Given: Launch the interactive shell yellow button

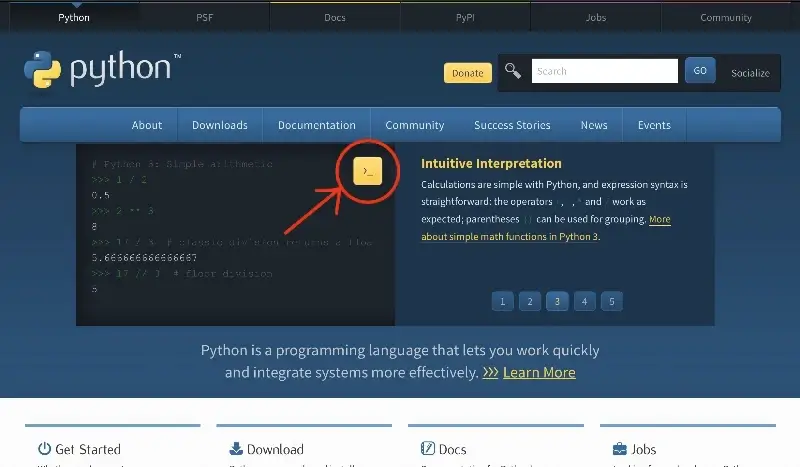Looking at the screenshot, I should 367,171.
